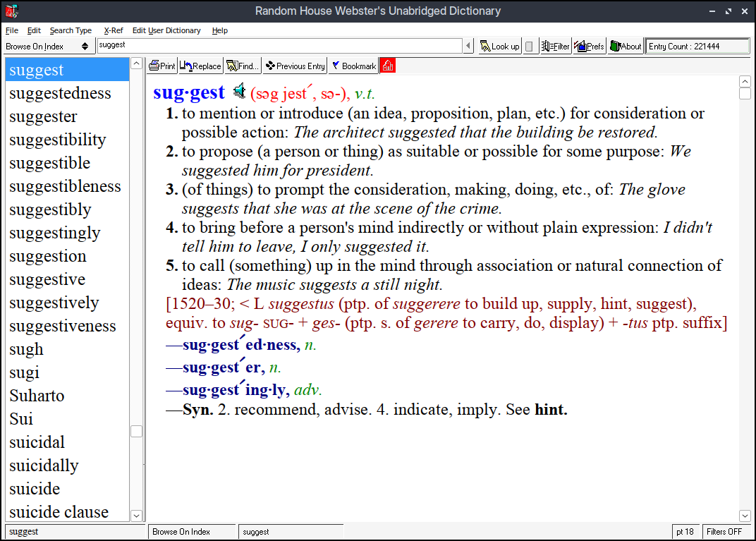Add a Bookmark for this entry

(353, 66)
